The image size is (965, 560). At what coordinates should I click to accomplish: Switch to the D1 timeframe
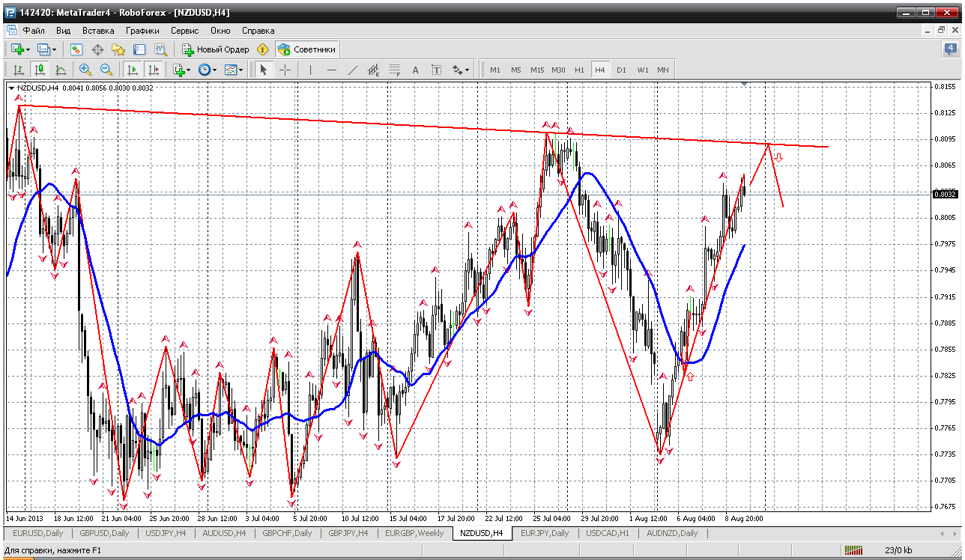point(621,70)
